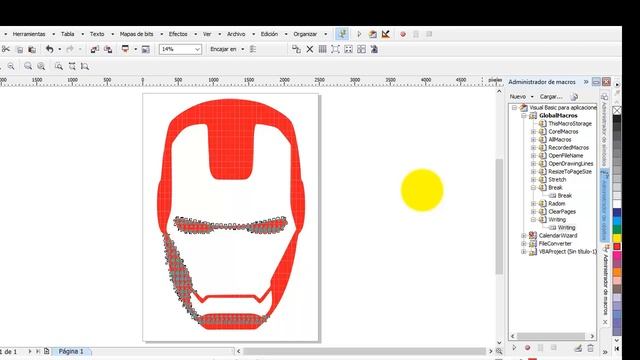Click the Paste clipboard icon
640x360 pixels.
(32, 49)
